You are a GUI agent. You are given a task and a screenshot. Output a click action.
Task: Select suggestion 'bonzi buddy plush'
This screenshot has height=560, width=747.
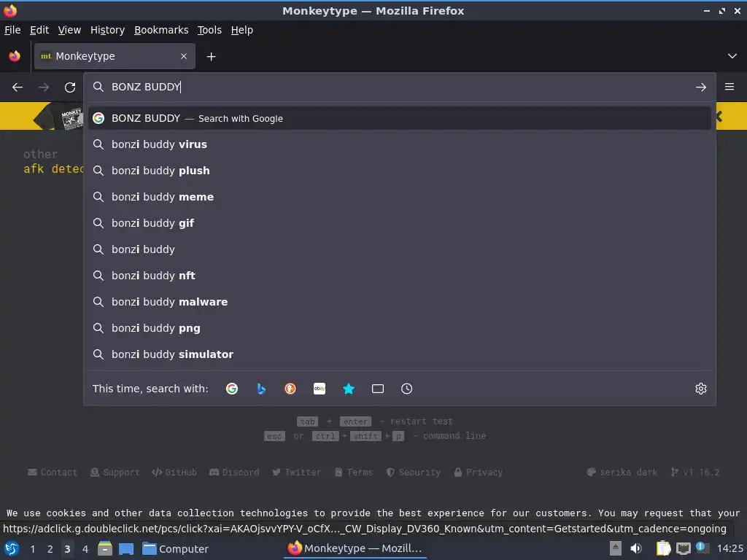(400, 171)
